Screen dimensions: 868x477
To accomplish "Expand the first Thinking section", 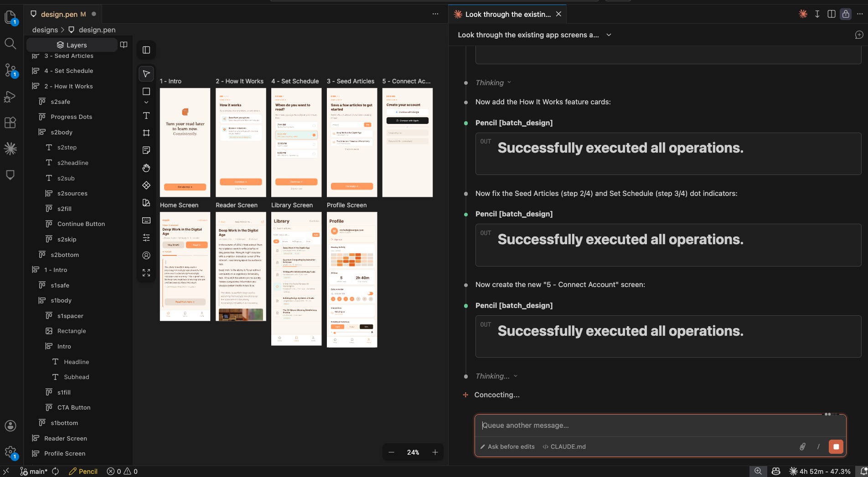I will coord(493,83).
